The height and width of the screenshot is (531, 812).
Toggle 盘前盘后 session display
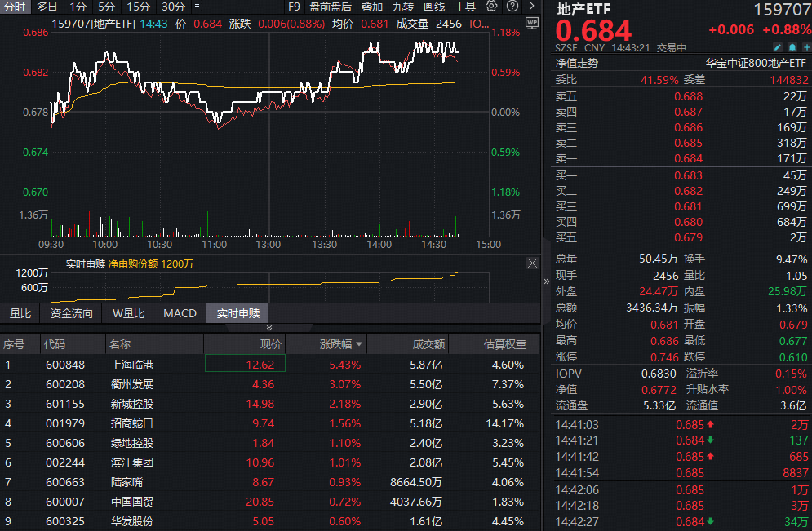pos(331,7)
